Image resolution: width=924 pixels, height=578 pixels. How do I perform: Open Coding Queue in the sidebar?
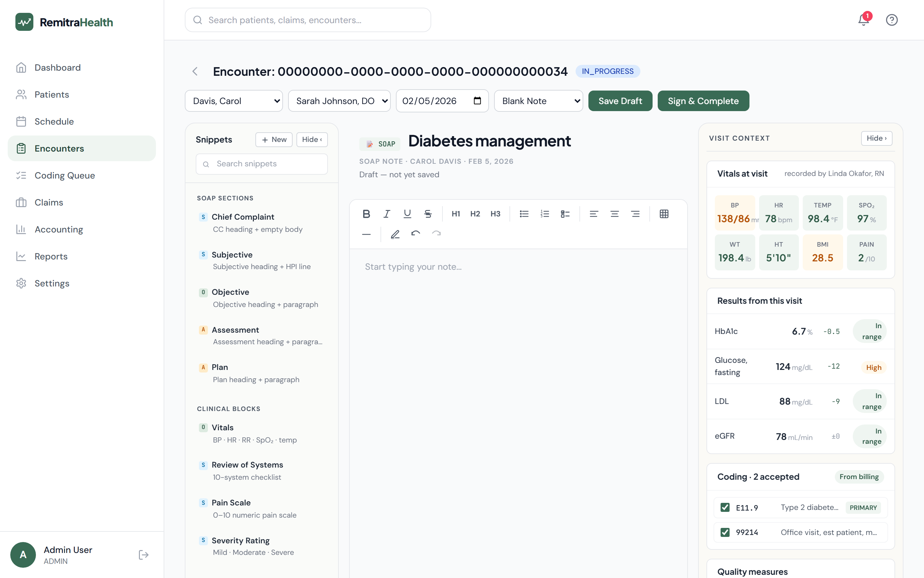82,175
